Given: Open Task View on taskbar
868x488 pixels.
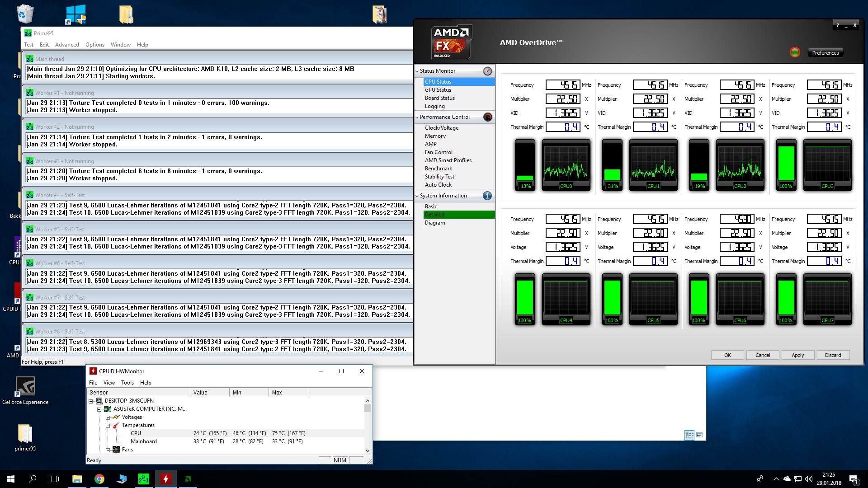Looking at the screenshot, I should pos(54,479).
